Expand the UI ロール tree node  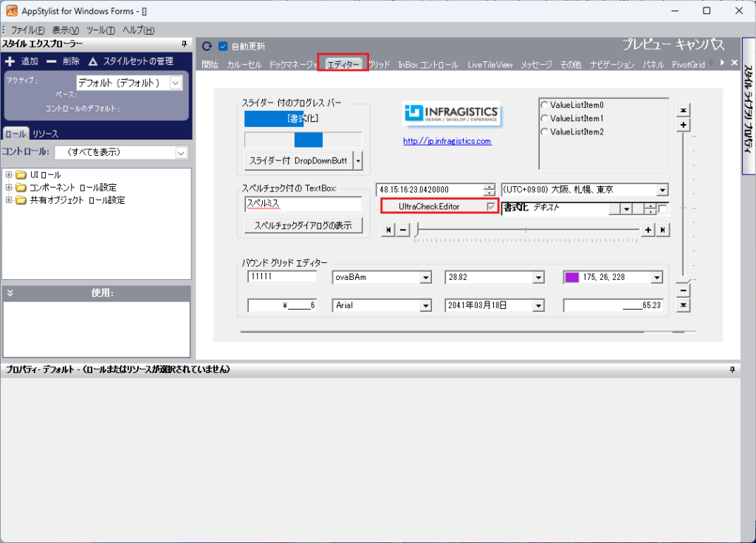8,175
